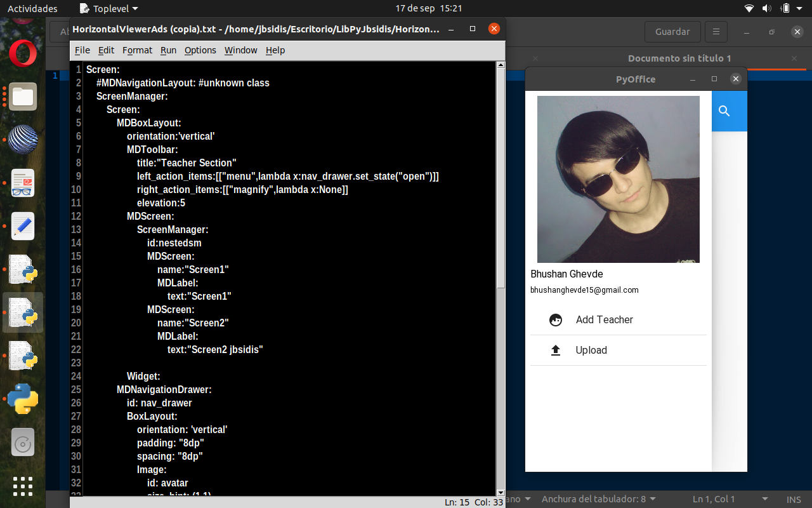Viewport: 812px width, 508px height.
Task: Click code line 'elevation:5'
Action: [161, 203]
